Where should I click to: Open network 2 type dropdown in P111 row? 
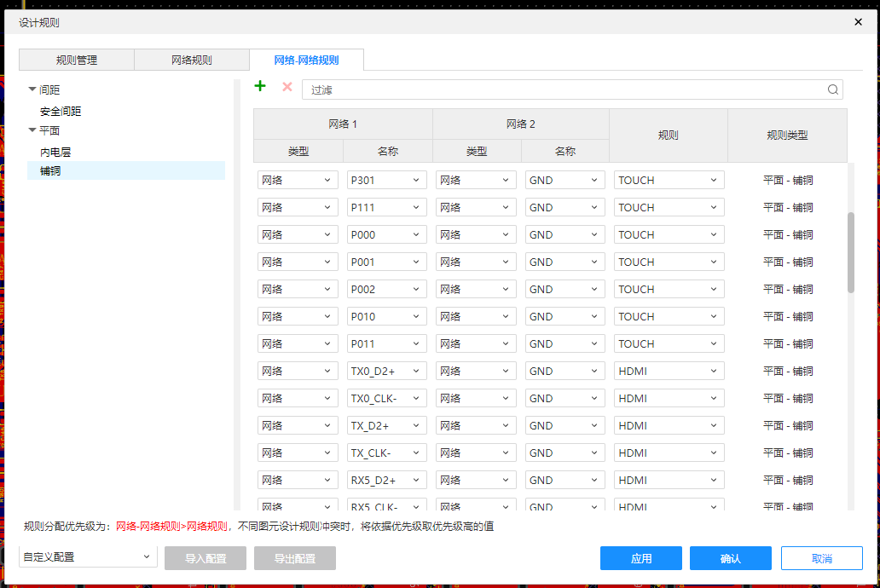coord(476,208)
